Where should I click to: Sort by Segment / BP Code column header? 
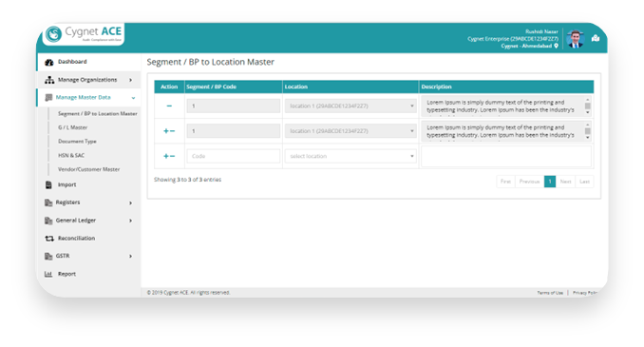tap(234, 87)
